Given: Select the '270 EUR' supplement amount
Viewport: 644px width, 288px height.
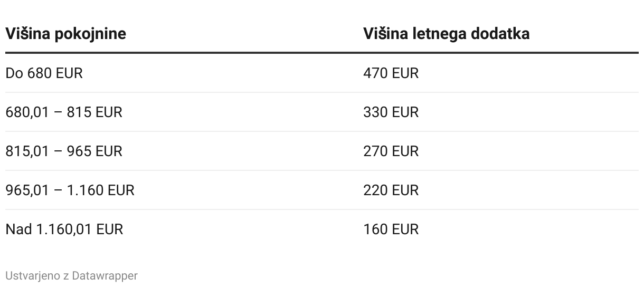Looking at the screenshot, I should coord(391,151).
